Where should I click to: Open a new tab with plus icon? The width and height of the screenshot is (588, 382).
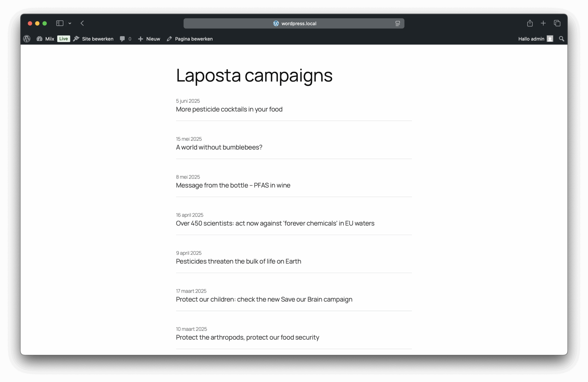coord(543,23)
